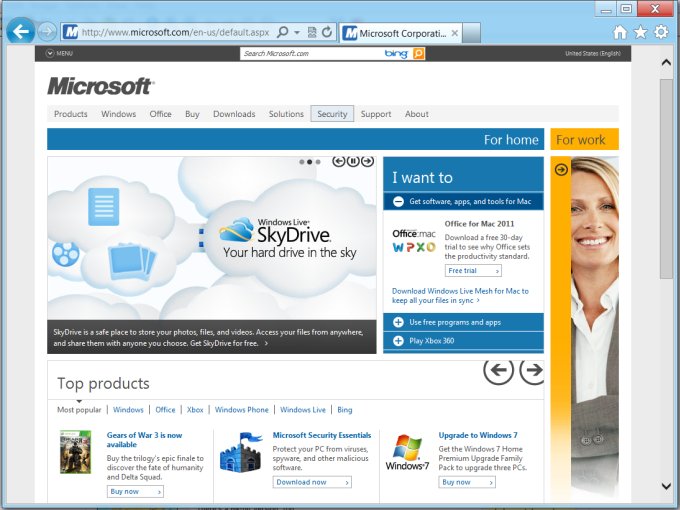Image resolution: width=680 pixels, height=510 pixels.
Task: Click the Search Microsoft.com input box
Action: click(312, 53)
